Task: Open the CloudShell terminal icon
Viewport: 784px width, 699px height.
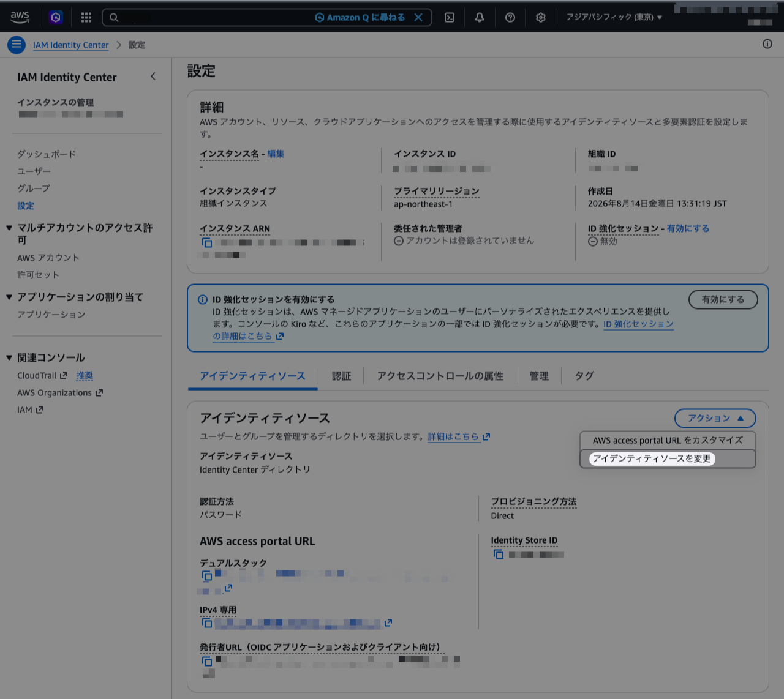Action: [450, 18]
